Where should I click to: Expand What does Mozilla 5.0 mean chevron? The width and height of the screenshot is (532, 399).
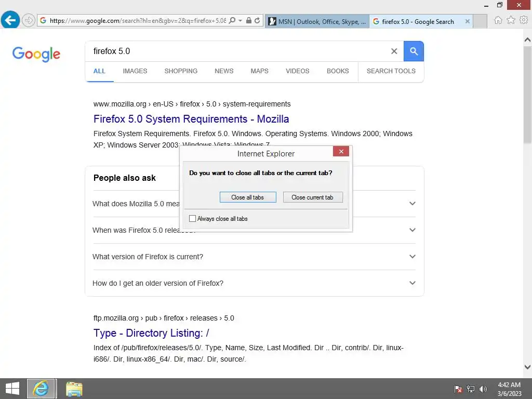(x=412, y=204)
